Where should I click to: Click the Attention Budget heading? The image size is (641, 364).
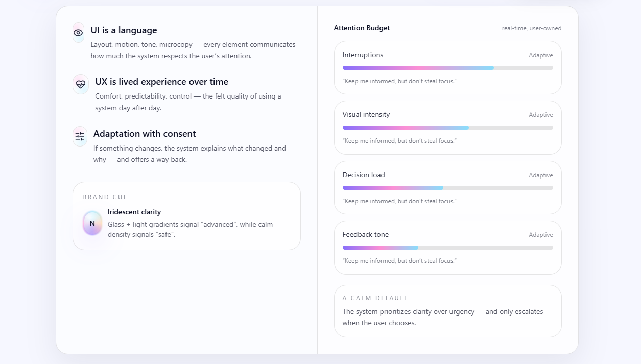[x=362, y=28]
